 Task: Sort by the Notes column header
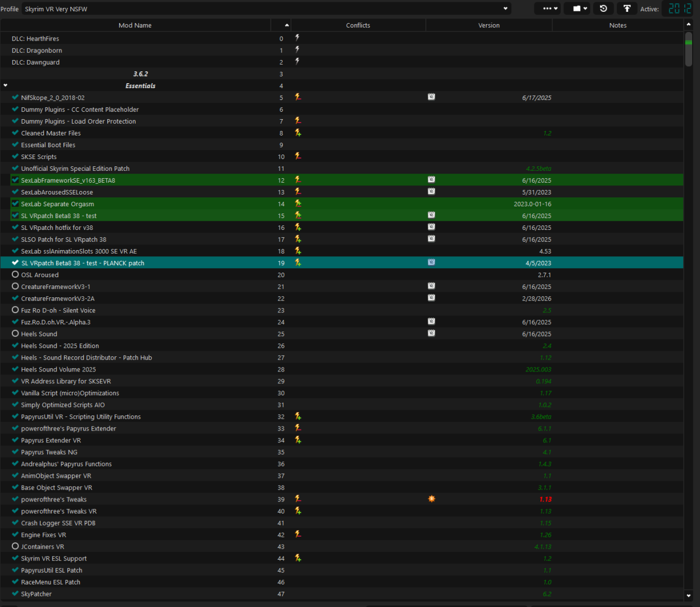tap(617, 25)
